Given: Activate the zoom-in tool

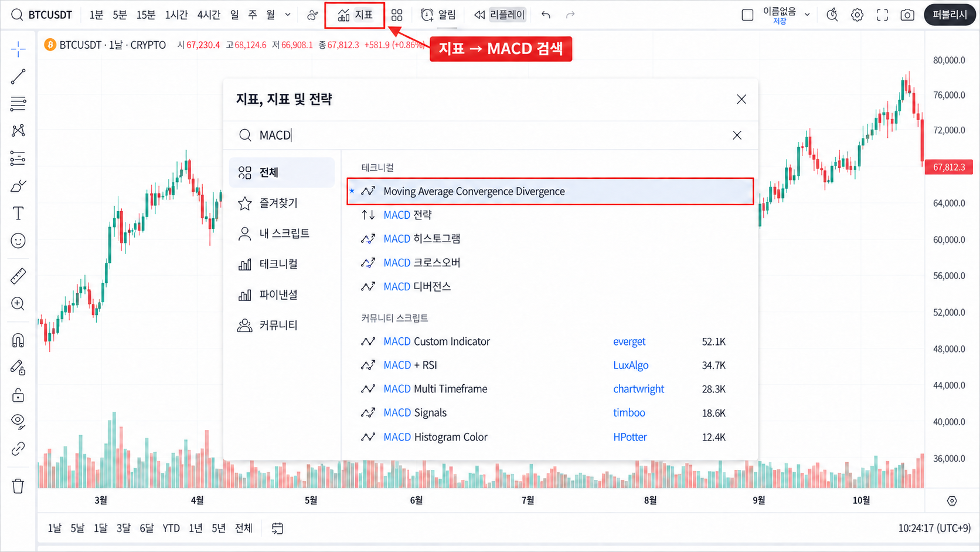Looking at the screenshot, I should (x=18, y=304).
